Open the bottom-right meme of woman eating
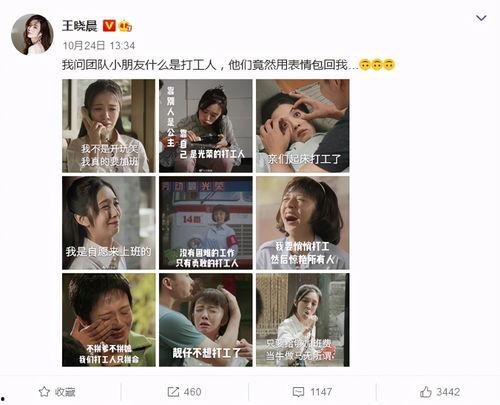Viewport: 500px width, 405px height. click(303, 320)
